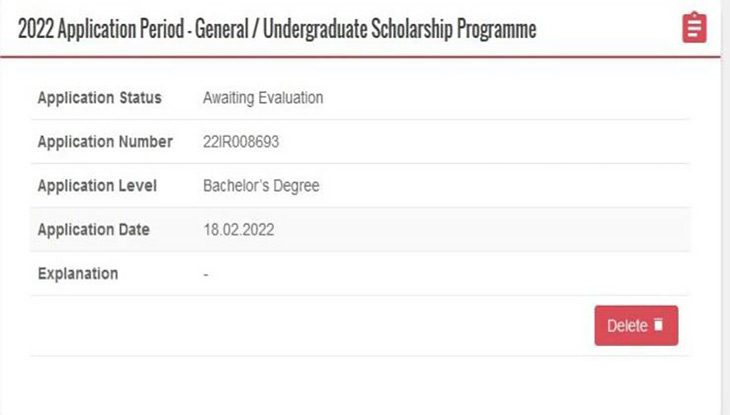This screenshot has height=415, width=730.
Task: Select the Explanation label
Action: pos(77,274)
